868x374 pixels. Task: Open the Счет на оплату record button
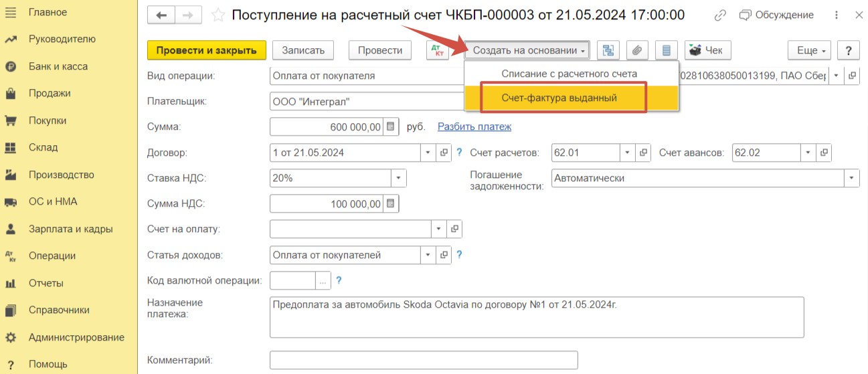[455, 229]
